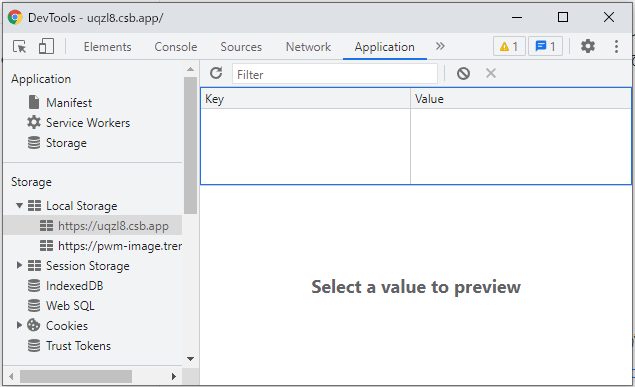Image resolution: width=635 pixels, height=387 pixels.
Task: Click the sidebar vertical scrollbar thumb
Action: pyautogui.click(x=190, y=145)
